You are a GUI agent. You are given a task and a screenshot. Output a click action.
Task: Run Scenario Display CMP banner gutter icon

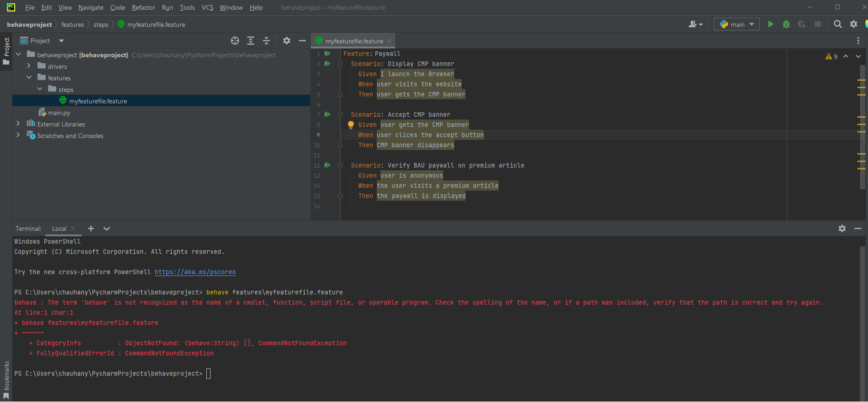click(327, 64)
